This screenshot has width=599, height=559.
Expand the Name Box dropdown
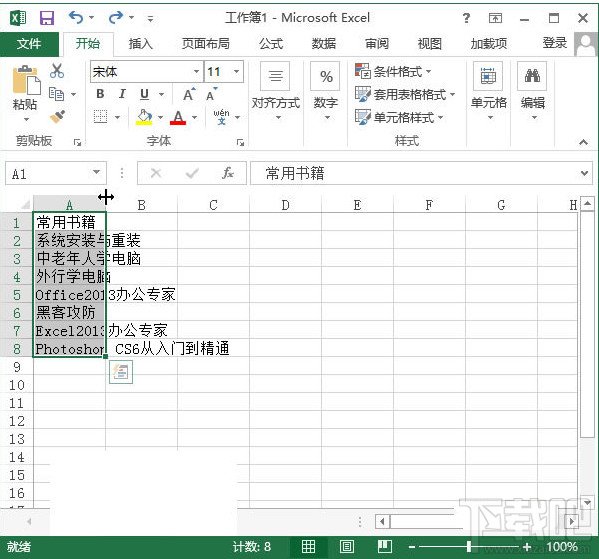click(x=97, y=173)
